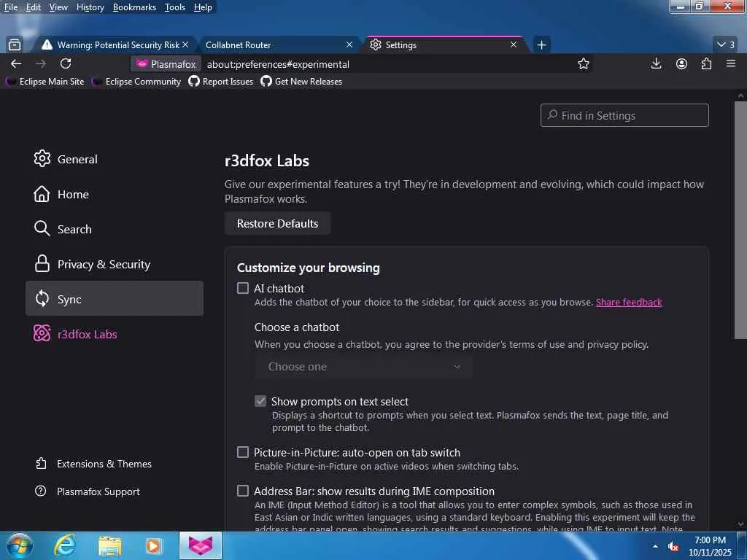Open a new tab with the plus button

point(541,44)
